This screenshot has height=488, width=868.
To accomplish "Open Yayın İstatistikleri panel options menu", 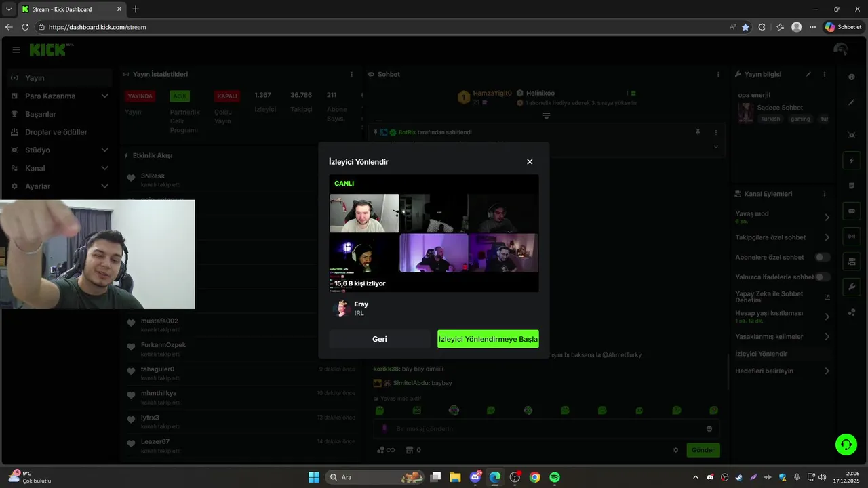I will coord(351,74).
